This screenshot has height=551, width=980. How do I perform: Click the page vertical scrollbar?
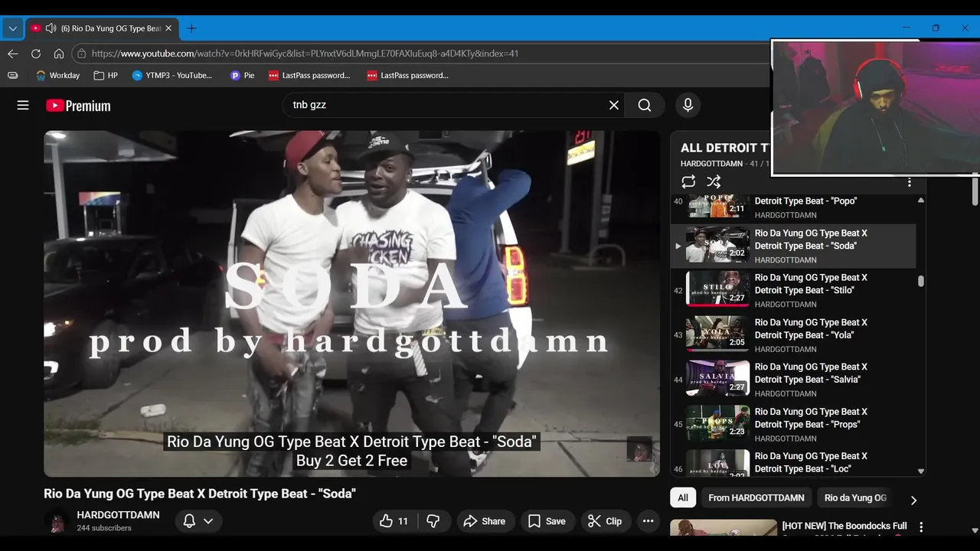coord(975,191)
